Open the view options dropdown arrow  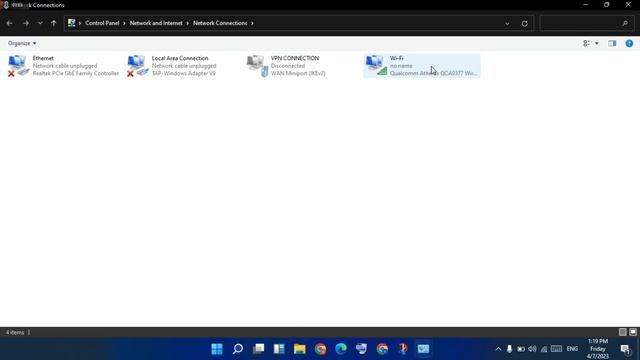click(x=597, y=43)
